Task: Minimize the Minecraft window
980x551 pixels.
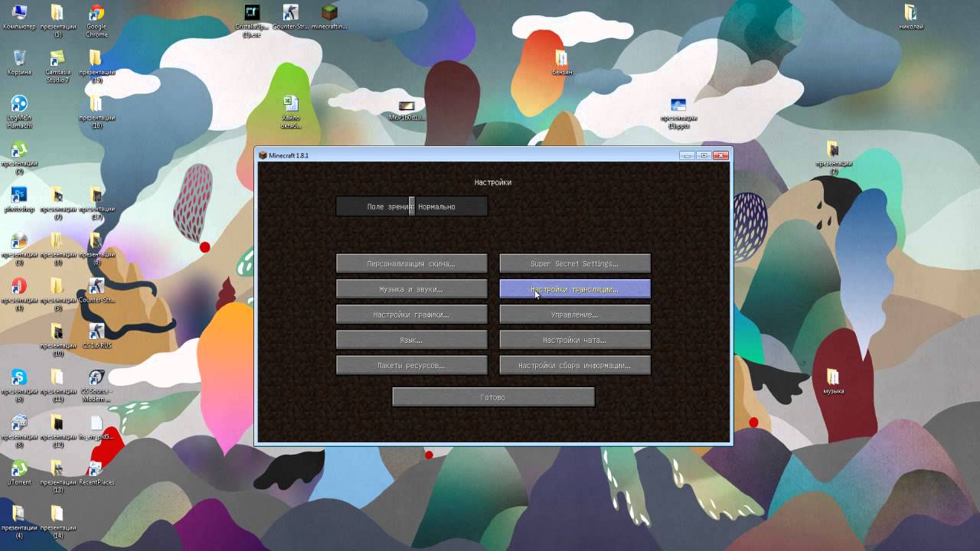Action: (x=687, y=155)
